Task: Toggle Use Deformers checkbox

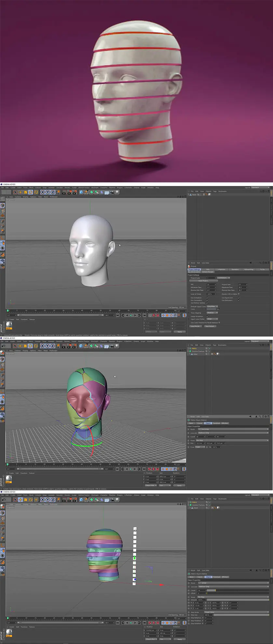Action: point(239,300)
